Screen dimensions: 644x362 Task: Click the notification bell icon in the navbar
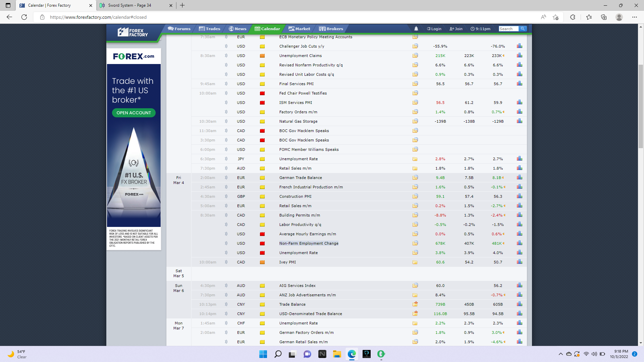coord(416,29)
